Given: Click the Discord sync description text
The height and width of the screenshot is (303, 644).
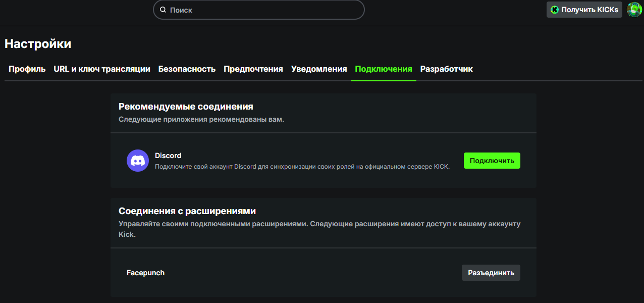Looking at the screenshot, I should point(302,166).
